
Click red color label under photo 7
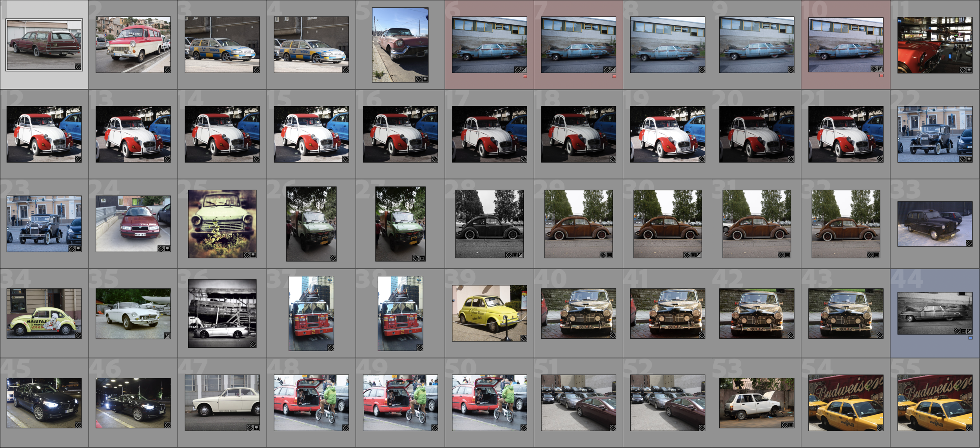[x=614, y=76]
